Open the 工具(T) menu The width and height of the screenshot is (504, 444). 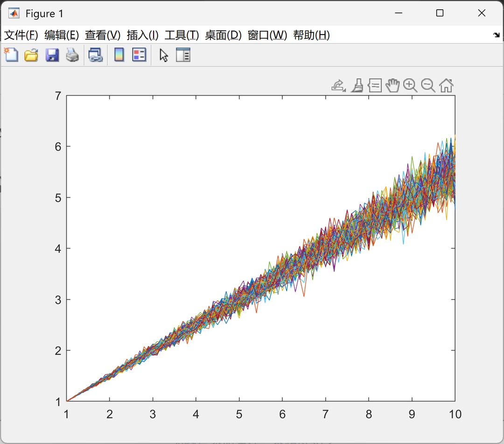(182, 35)
